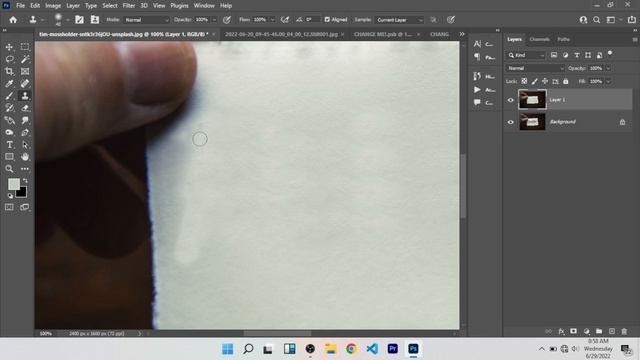This screenshot has width=640, height=360.
Task: Change the screen mode
Action: click(x=25, y=207)
